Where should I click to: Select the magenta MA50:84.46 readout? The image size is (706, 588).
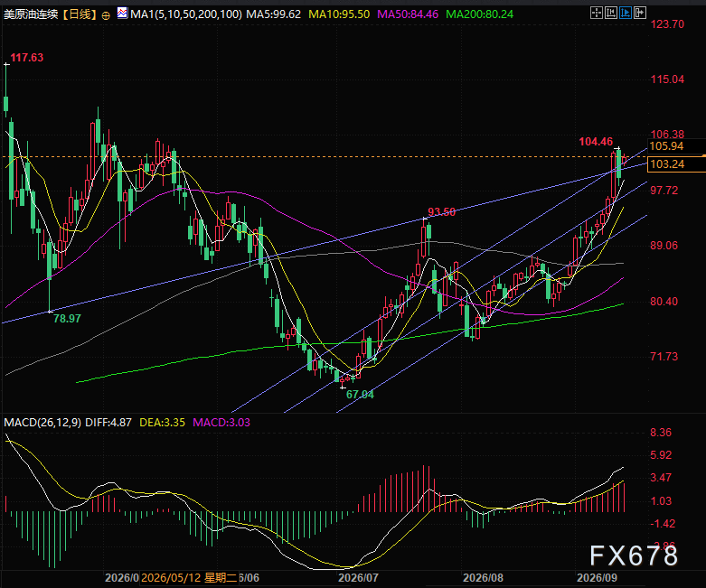coord(408,14)
